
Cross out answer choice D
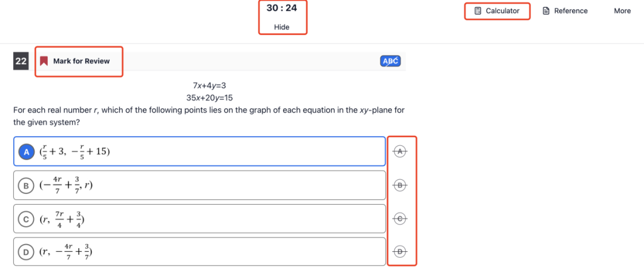(x=401, y=251)
